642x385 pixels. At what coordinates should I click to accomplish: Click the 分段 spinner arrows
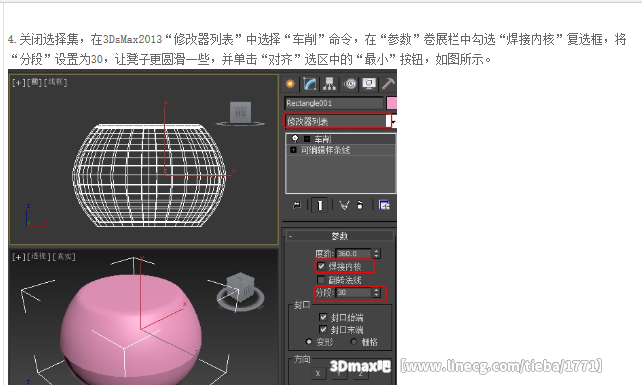[376, 292]
